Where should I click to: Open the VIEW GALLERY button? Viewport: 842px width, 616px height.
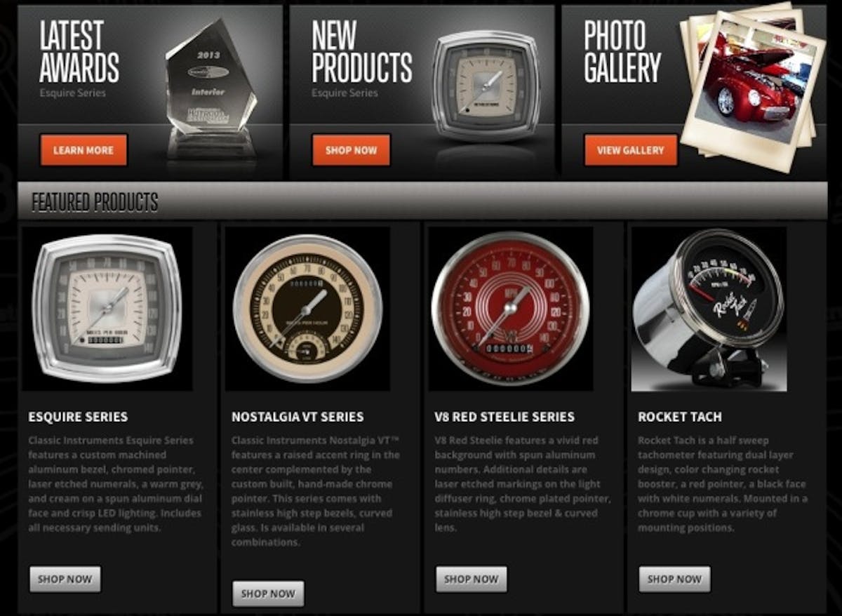click(x=630, y=150)
